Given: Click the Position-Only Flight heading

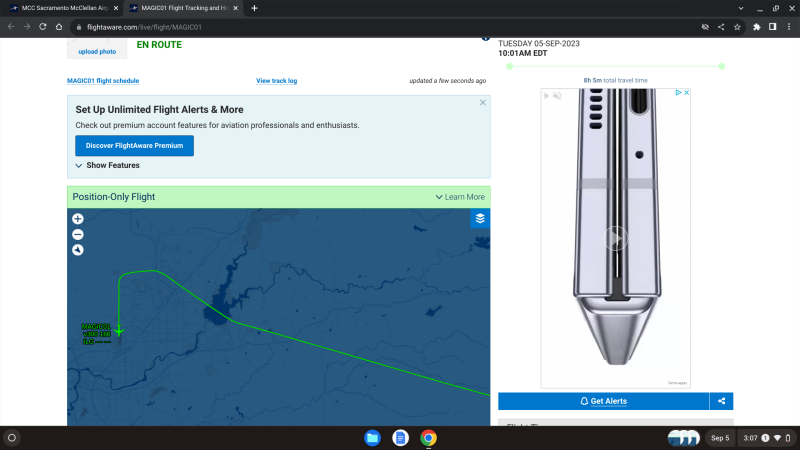Looking at the screenshot, I should [114, 197].
